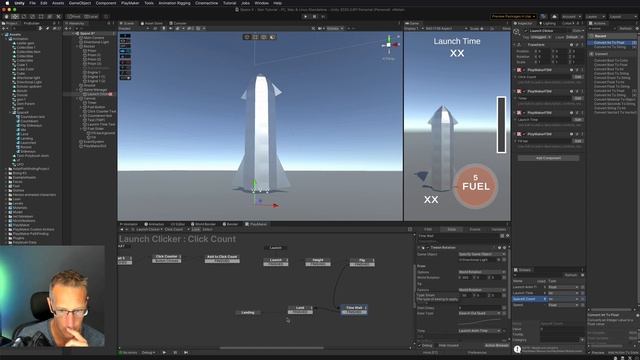Image resolution: width=640 pixels, height=360 pixels.
Task: Click the Play button to enter play mode
Action: click(x=305, y=17)
